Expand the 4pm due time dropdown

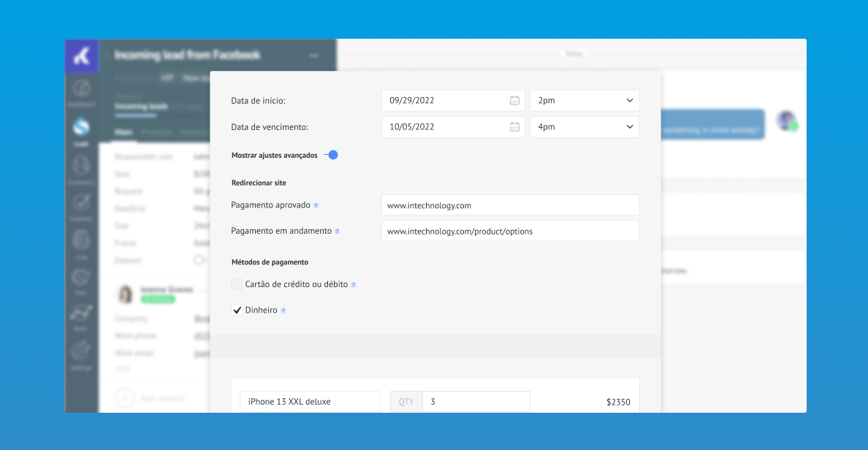[x=585, y=127]
